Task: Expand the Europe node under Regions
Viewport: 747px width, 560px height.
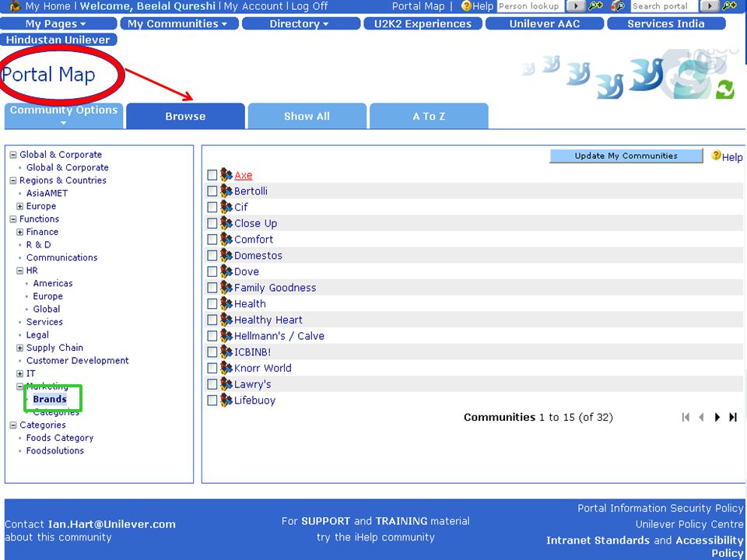Action: [x=20, y=206]
